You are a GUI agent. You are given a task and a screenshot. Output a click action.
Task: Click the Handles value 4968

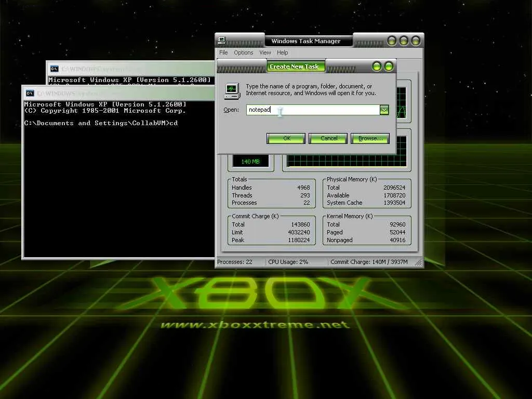pyautogui.click(x=303, y=188)
